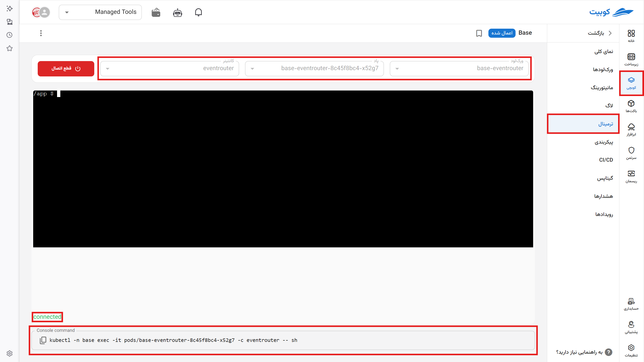This screenshot has height=362, width=644.
Task: Click the user avatar icon
Action: click(45, 12)
